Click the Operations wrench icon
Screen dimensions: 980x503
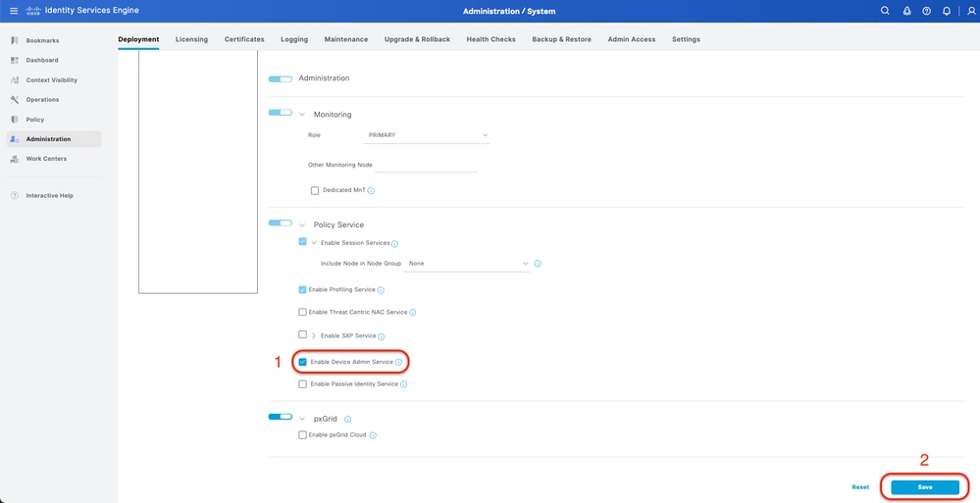[15, 99]
